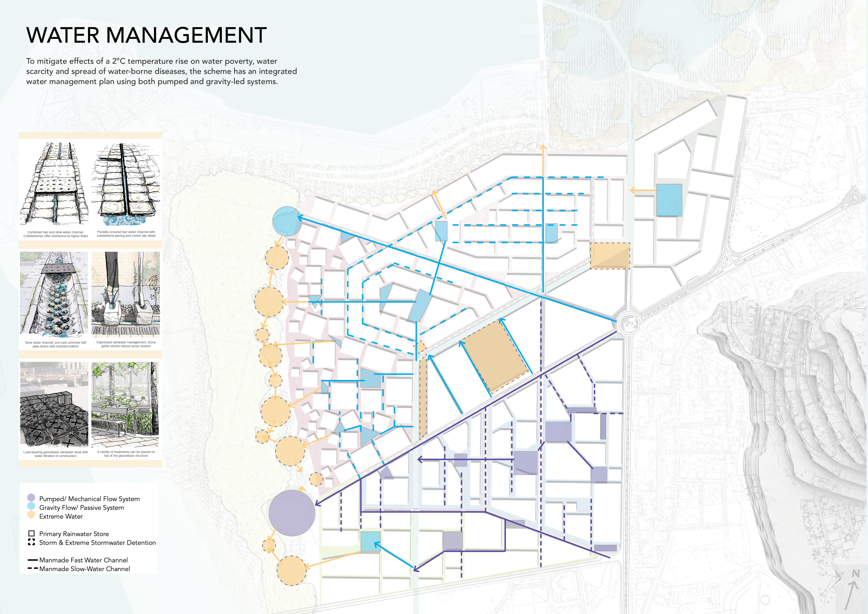Click the large purple circle on the map

point(291,513)
